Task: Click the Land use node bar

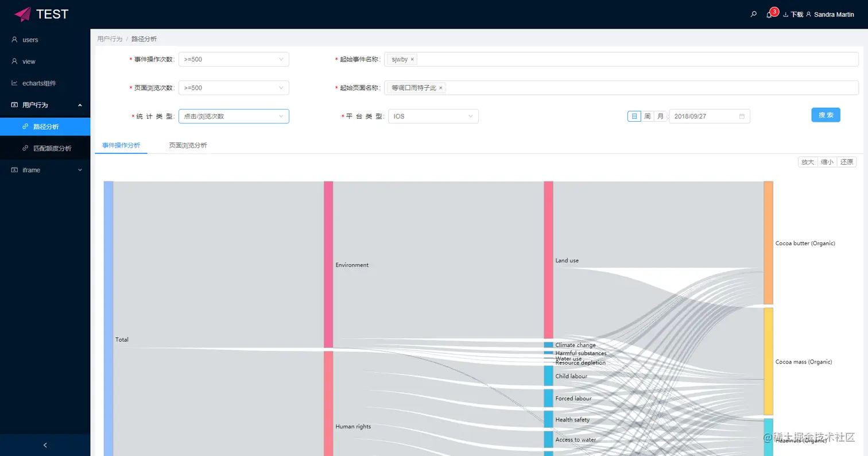Action: 548,260
